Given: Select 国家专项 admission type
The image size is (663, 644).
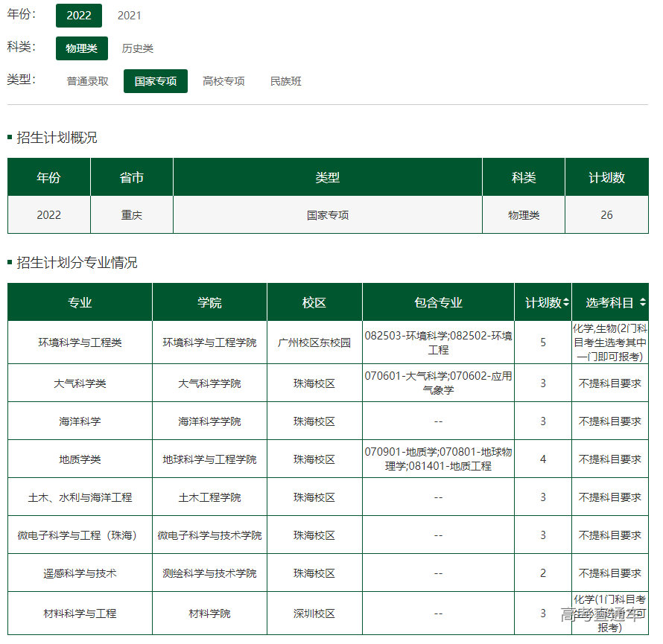Looking at the screenshot, I should pos(155,81).
